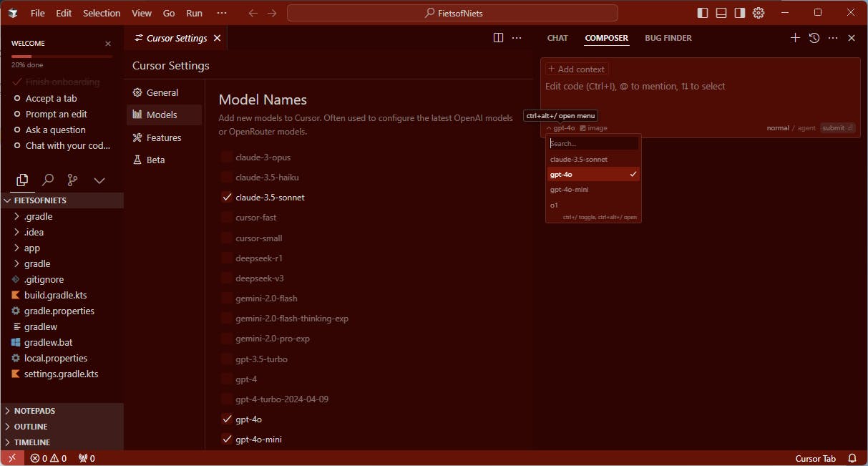The image size is (868, 466).
Task: Click the image attach button
Action: click(593, 128)
